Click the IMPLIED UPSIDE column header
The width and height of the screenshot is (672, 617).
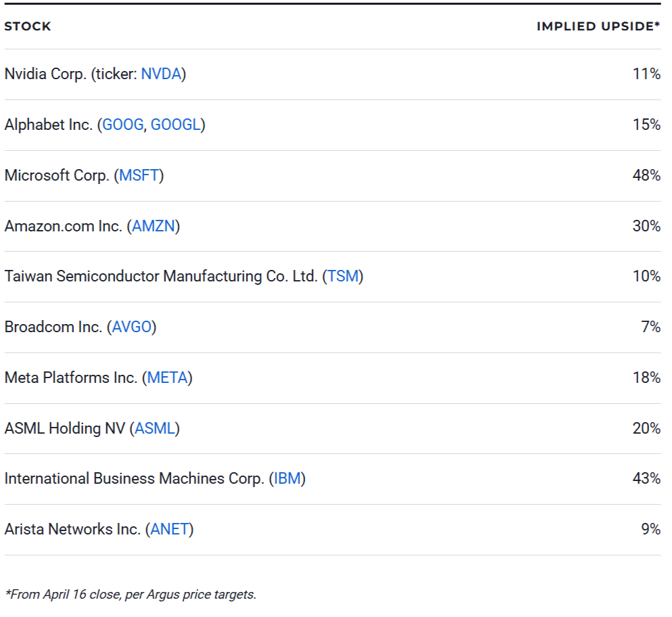(598, 26)
